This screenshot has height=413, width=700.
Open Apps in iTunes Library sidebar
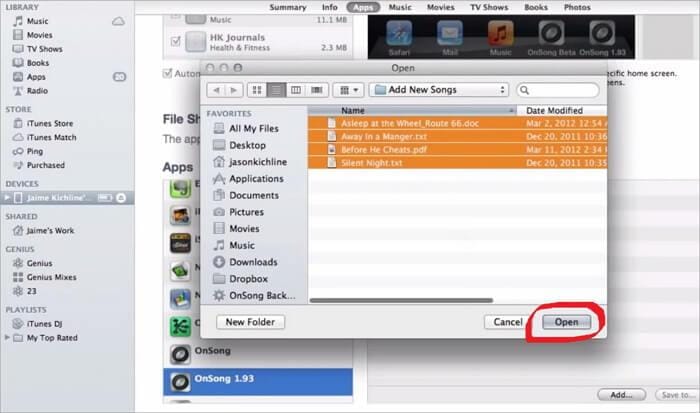tap(36, 77)
